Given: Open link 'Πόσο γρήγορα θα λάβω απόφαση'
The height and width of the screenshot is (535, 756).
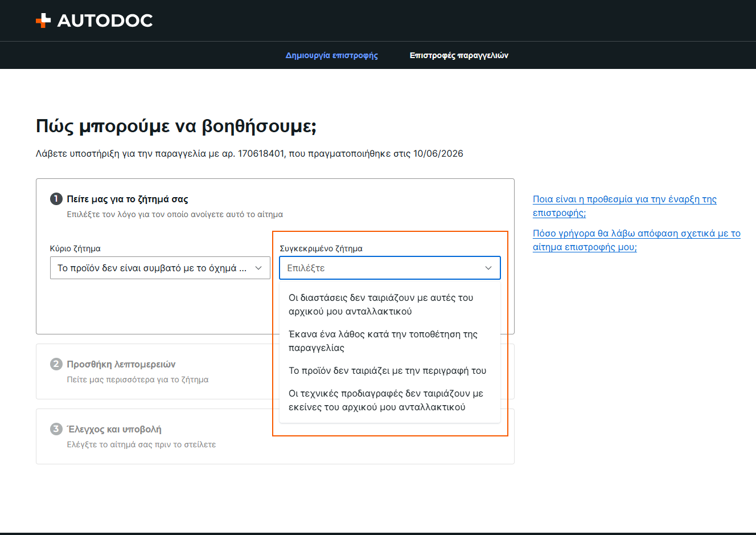Looking at the screenshot, I should pyautogui.click(x=636, y=240).
